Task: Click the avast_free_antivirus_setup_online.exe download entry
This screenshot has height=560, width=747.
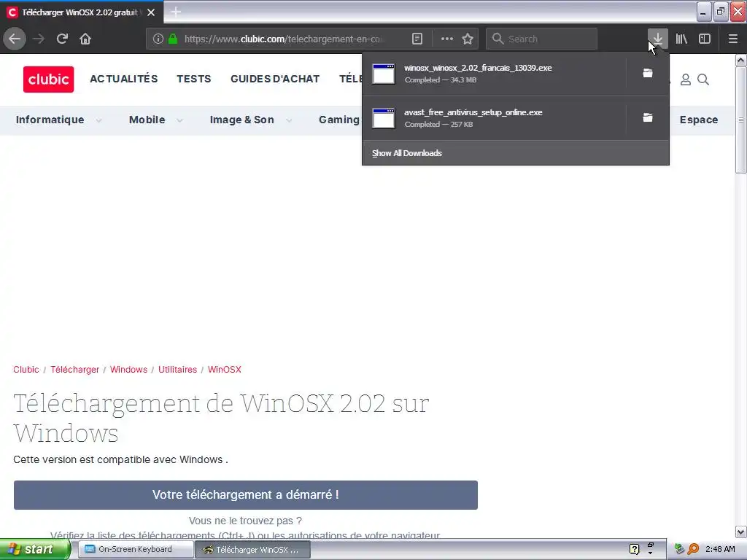Action: coord(494,118)
